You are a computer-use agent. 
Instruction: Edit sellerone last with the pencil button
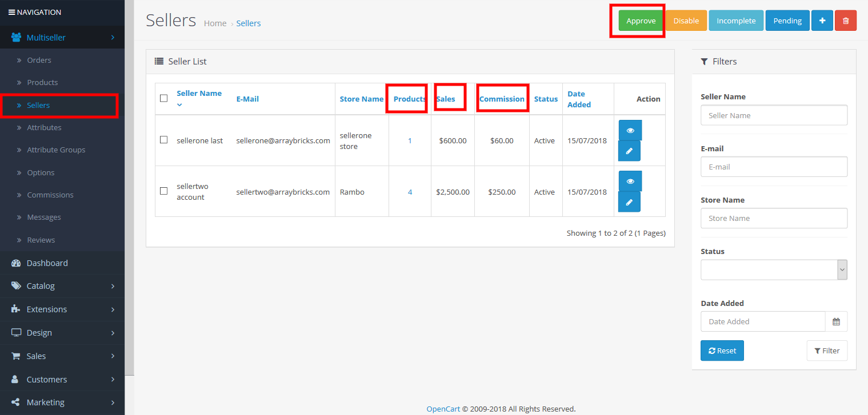tap(629, 151)
